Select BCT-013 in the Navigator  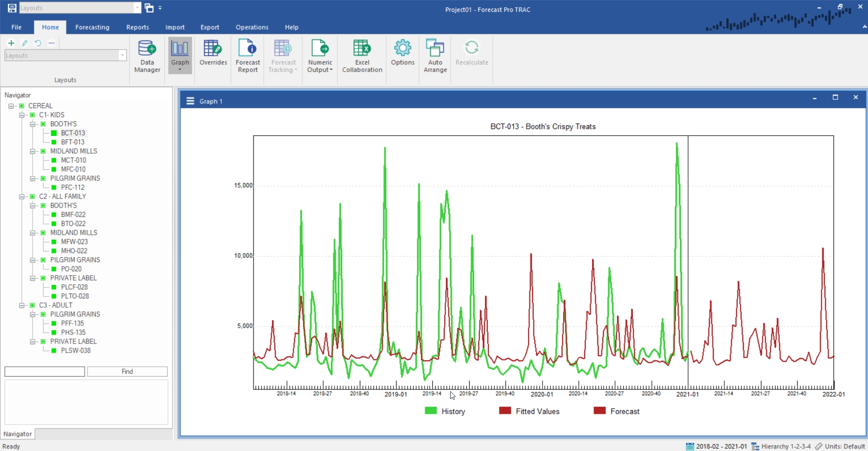pyautogui.click(x=73, y=133)
